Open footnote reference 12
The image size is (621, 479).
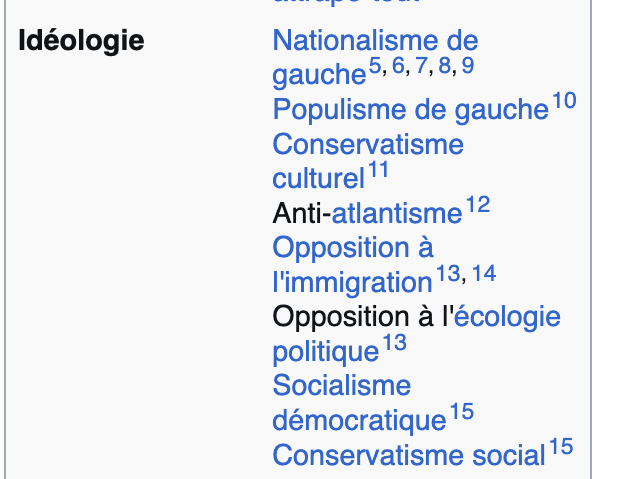click(x=478, y=205)
